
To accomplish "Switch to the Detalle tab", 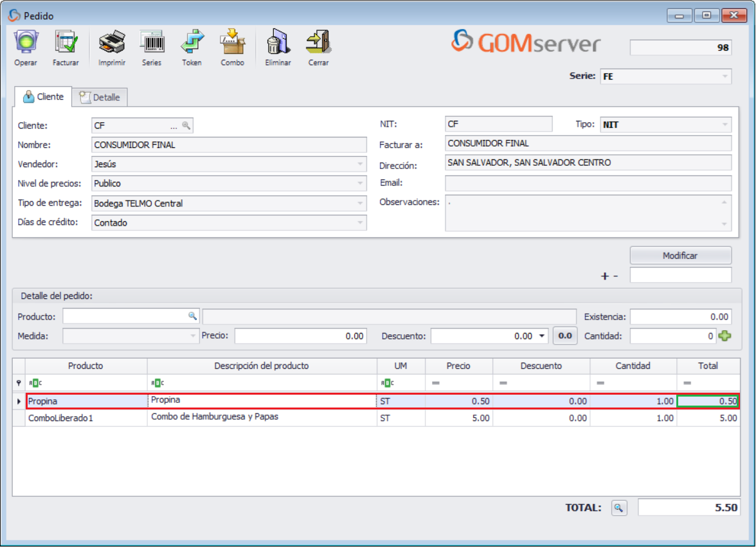I will pos(100,97).
